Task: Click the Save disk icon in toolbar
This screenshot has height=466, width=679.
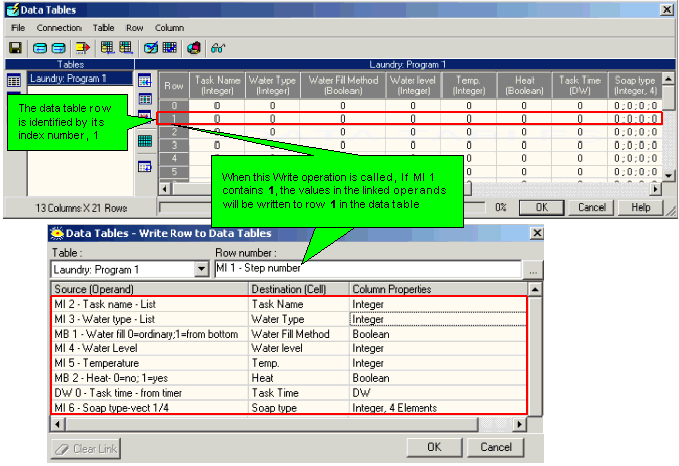Action: pos(16,47)
